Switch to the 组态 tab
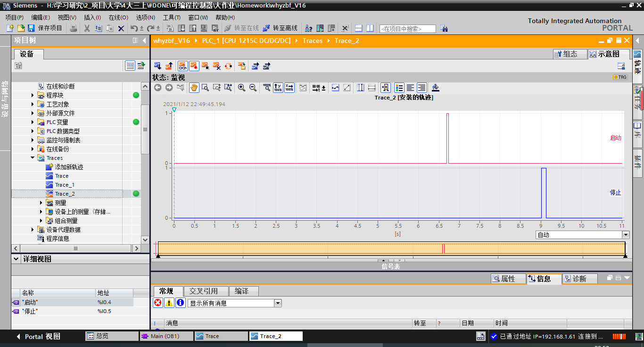 (570, 54)
